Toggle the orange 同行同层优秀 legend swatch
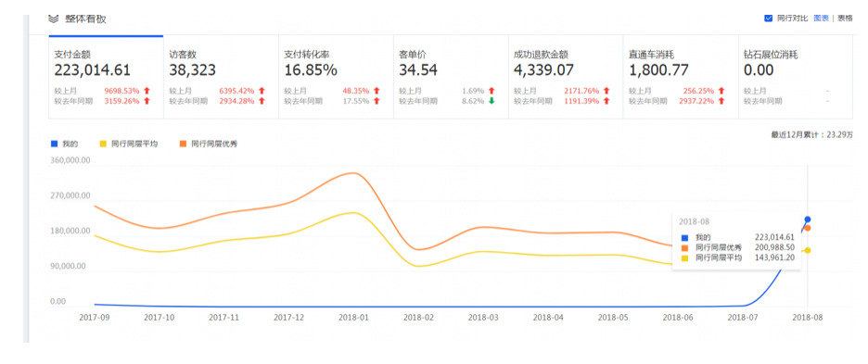The width and height of the screenshot is (868, 364). pyautogui.click(x=183, y=144)
